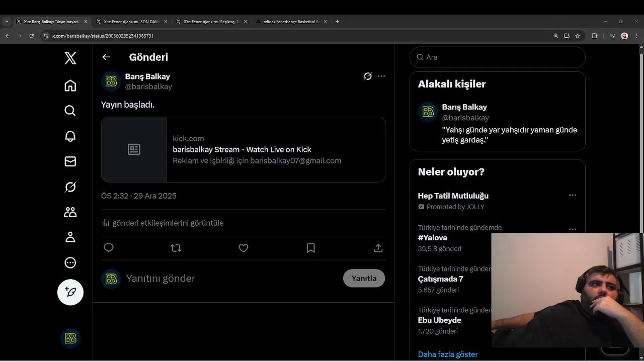Bookmark this page with the star icon
The image size is (644, 362).
click(578, 36)
